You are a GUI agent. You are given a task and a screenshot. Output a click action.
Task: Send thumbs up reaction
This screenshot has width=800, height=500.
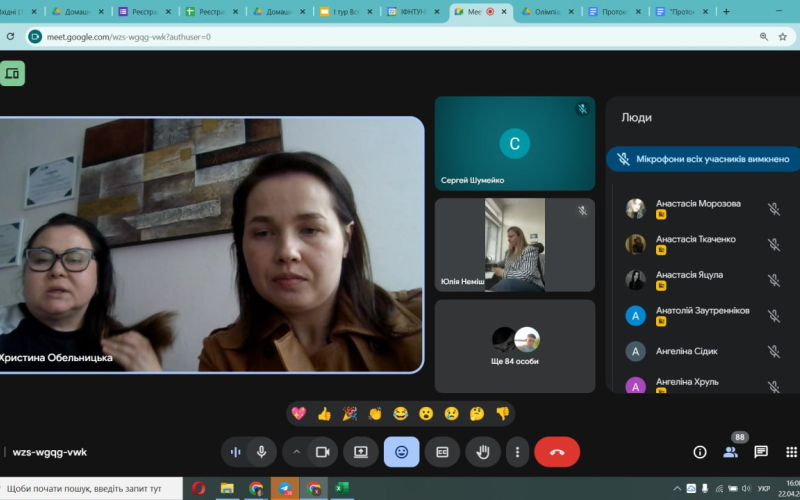coord(324,413)
